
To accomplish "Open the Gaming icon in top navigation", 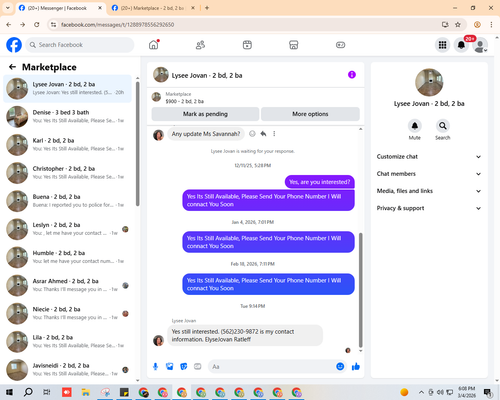I will (340, 45).
